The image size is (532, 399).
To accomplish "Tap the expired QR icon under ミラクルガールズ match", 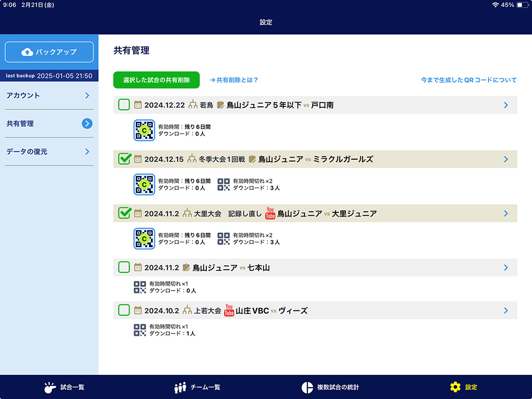I will (x=224, y=184).
